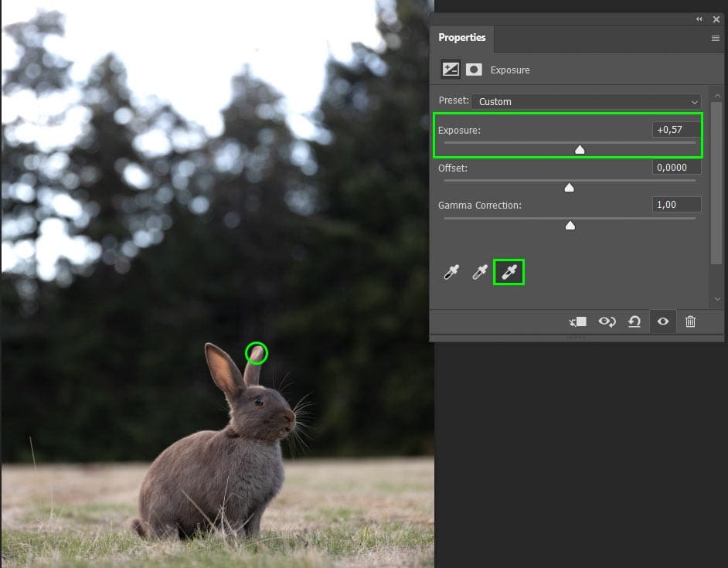Click the Exposure value field
The image size is (728, 568).
(676, 130)
